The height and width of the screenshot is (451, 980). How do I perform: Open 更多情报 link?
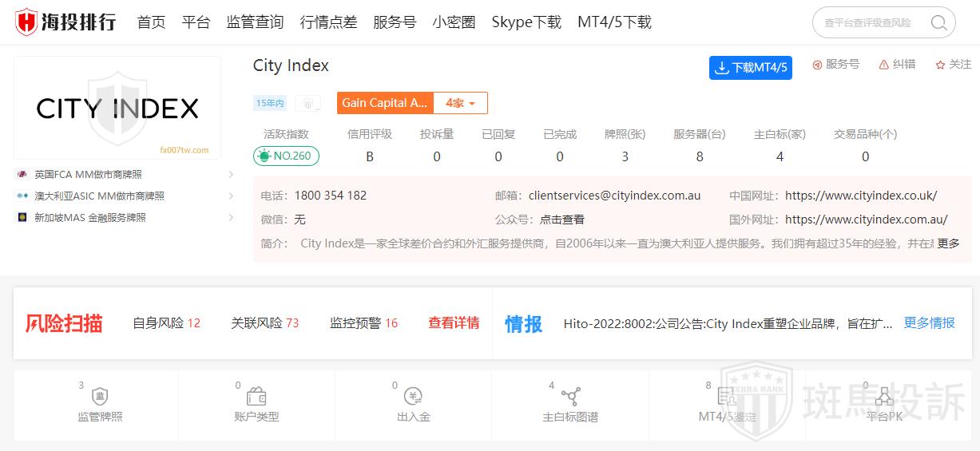point(929,323)
